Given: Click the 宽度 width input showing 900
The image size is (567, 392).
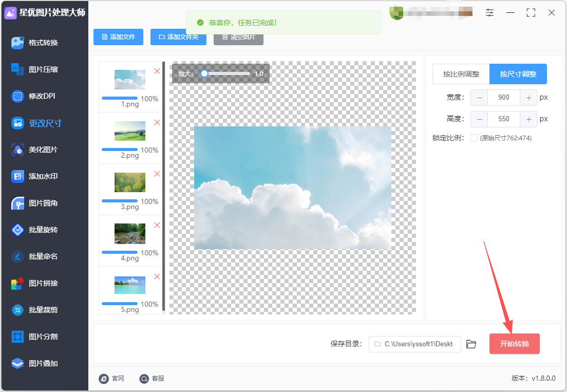Looking at the screenshot, I should (x=504, y=98).
